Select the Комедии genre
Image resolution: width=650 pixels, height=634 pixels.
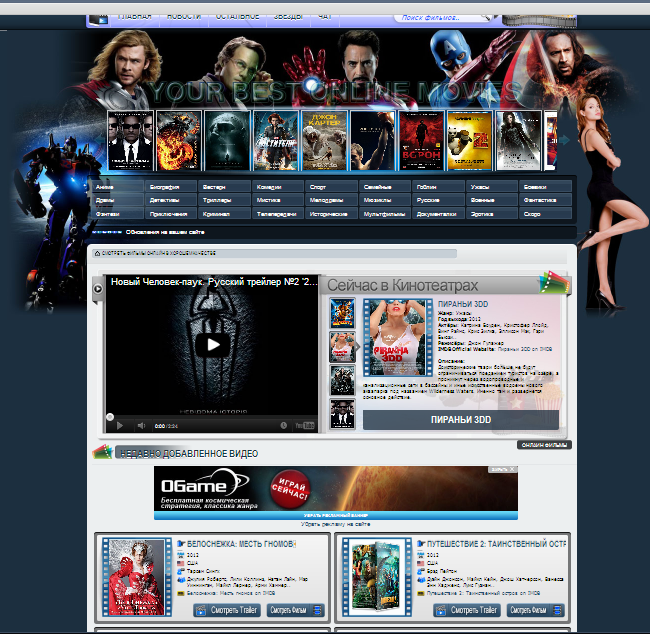(278, 187)
